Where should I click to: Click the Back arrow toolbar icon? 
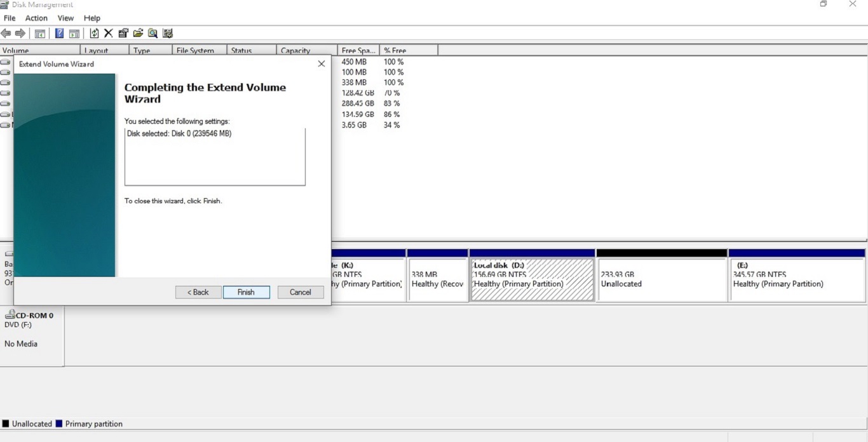point(6,33)
